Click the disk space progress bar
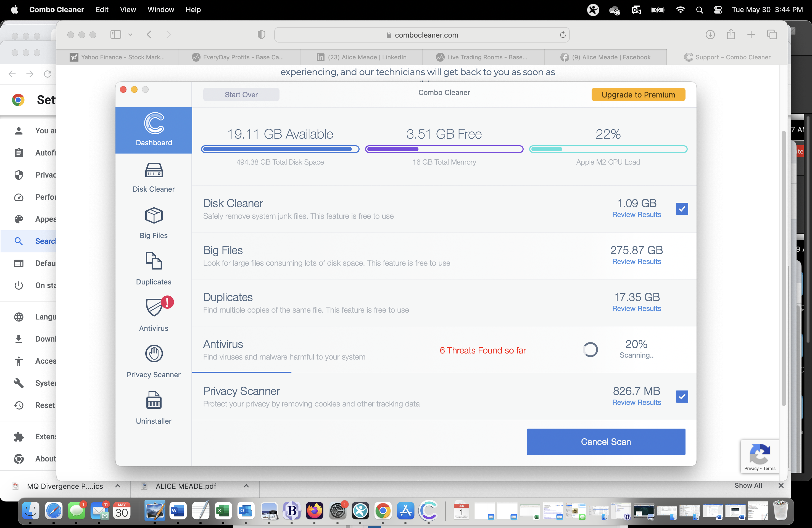The image size is (812, 528). 280,149
